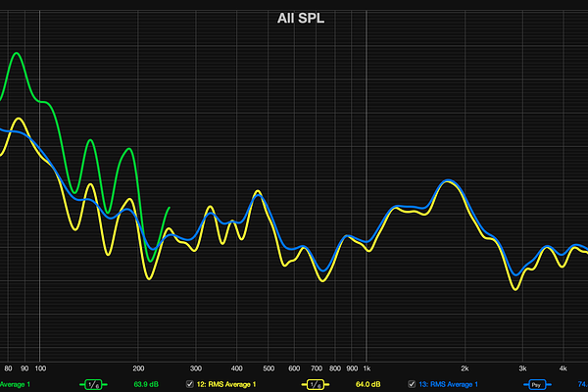Click the yellow 64.0 dB readout
This screenshot has width=588, height=392.
[x=368, y=384]
